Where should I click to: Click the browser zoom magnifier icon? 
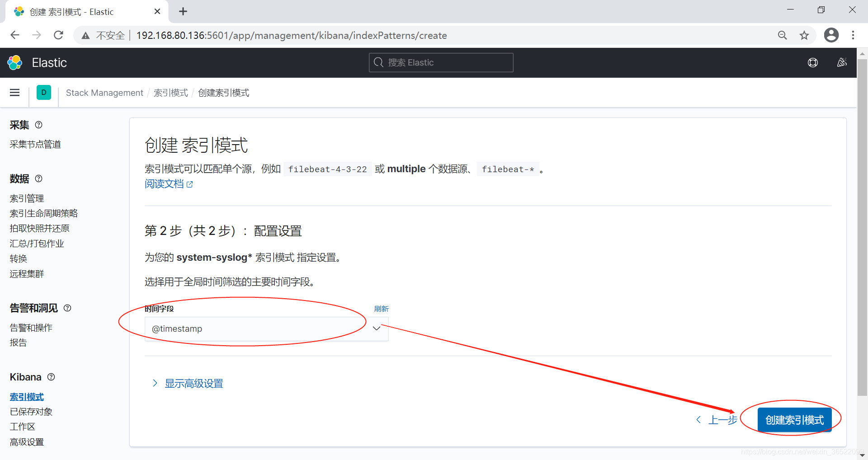[x=783, y=35]
